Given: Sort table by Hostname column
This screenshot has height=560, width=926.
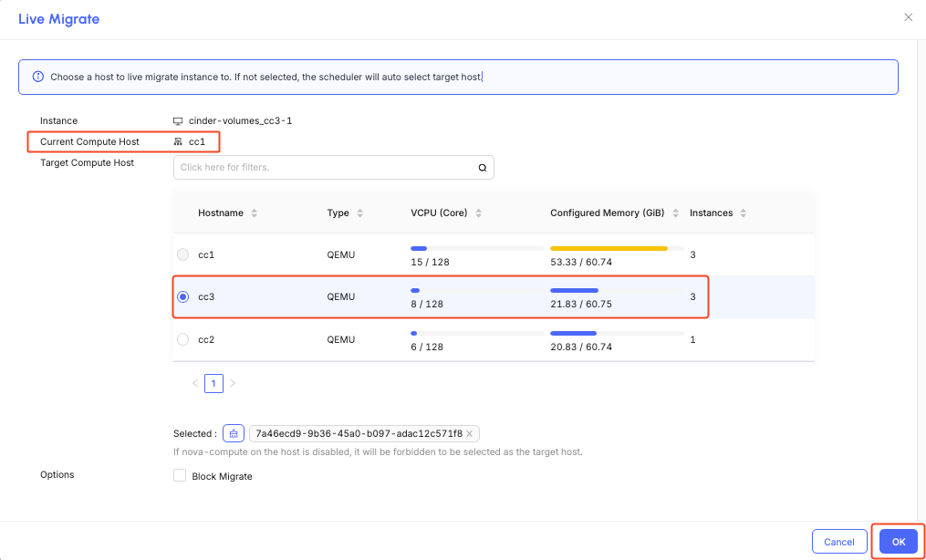Looking at the screenshot, I should pyautogui.click(x=254, y=213).
